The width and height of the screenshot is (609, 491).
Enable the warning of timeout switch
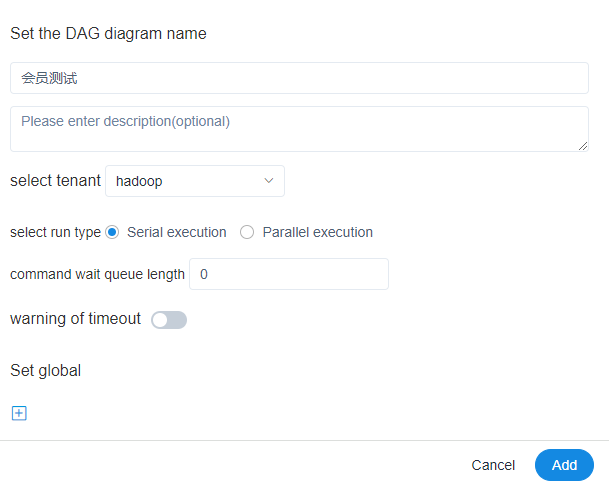point(169,320)
